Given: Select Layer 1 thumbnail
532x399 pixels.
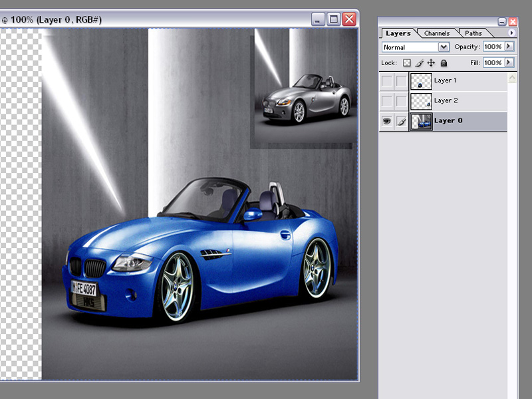Looking at the screenshot, I should click(x=421, y=81).
